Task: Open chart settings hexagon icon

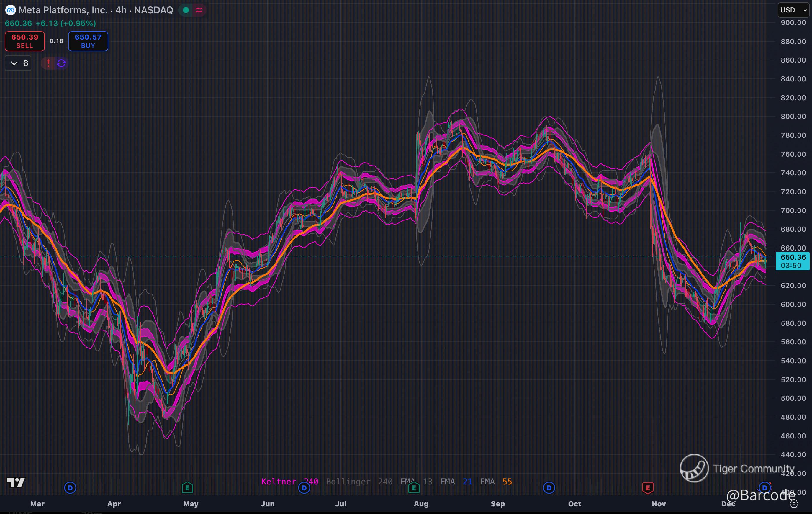Action: [x=794, y=504]
